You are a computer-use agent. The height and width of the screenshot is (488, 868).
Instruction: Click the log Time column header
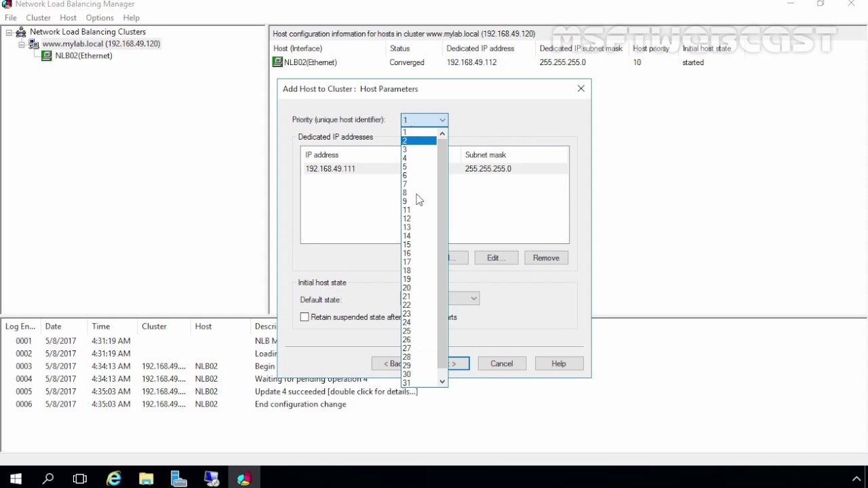[x=112, y=327]
